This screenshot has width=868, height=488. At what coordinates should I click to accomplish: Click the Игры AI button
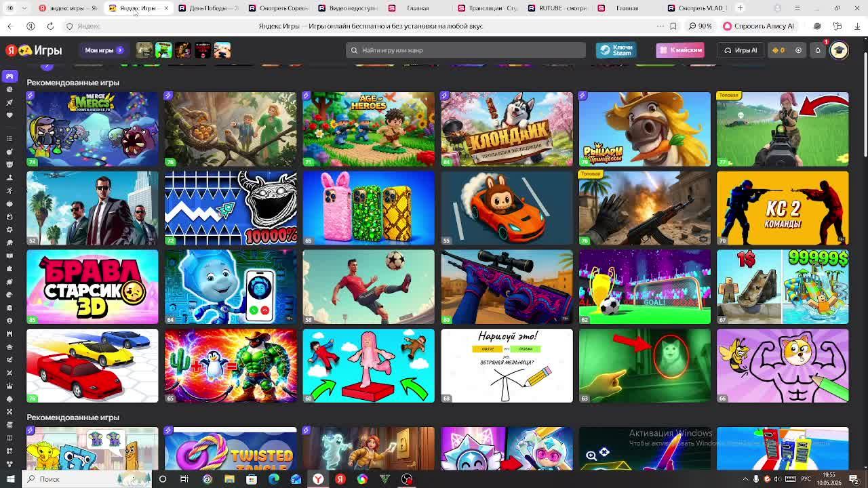[x=741, y=50]
